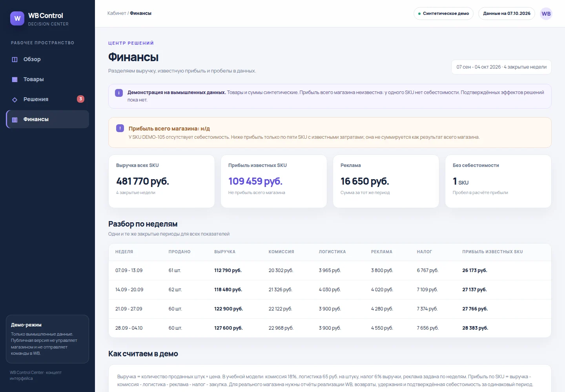
Task: Click the commission value 21 326 руб.
Action: tap(280, 290)
